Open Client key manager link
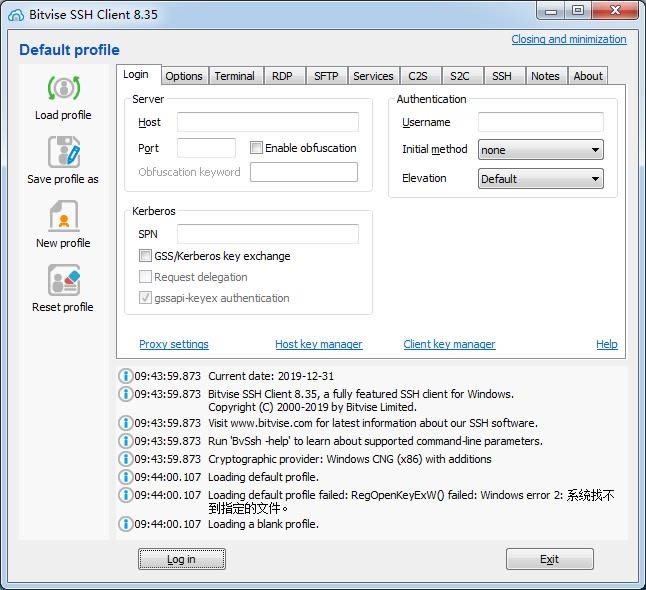The width and height of the screenshot is (646, 590). tap(449, 344)
